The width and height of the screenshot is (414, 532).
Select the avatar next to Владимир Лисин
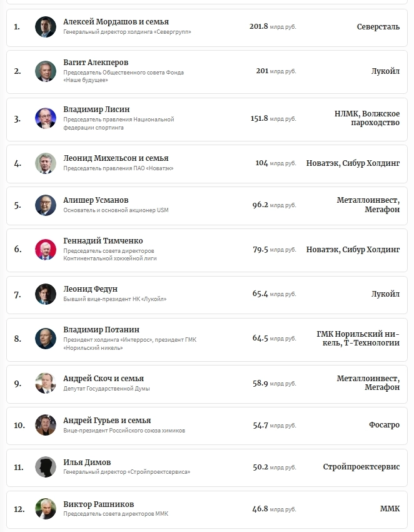point(46,118)
